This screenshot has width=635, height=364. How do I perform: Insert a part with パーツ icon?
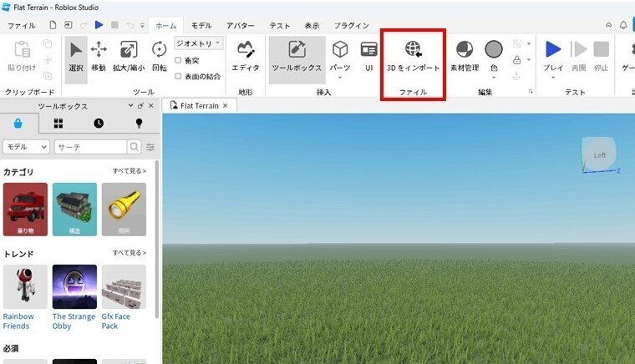pyautogui.click(x=340, y=49)
